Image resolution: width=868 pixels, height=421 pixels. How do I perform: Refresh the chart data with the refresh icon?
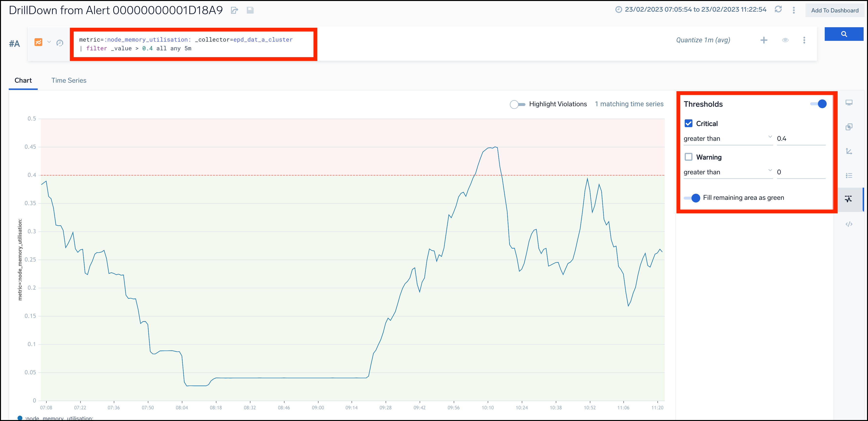778,10
